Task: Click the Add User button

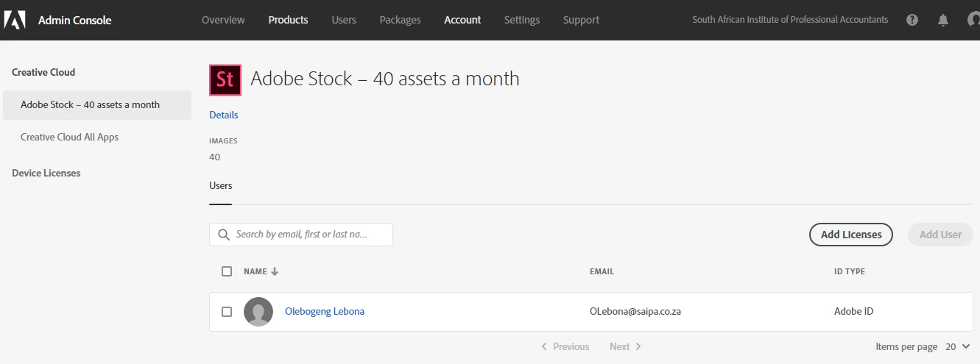Action: [940, 235]
